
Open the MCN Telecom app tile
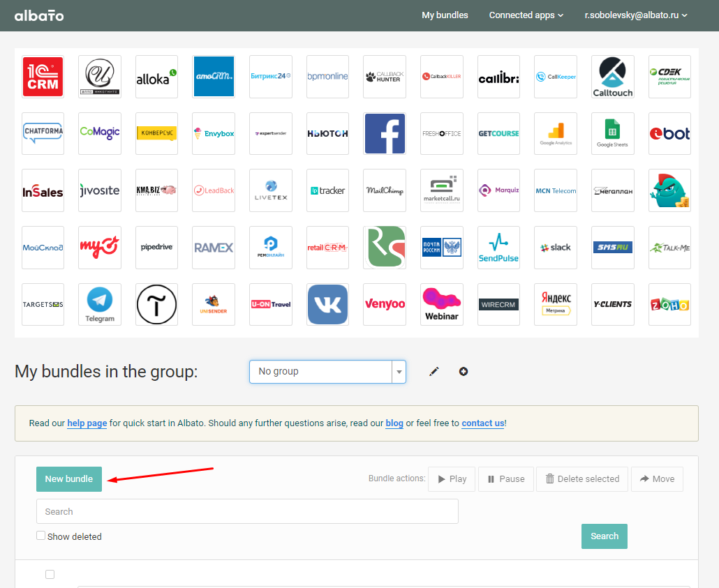click(x=556, y=190)
